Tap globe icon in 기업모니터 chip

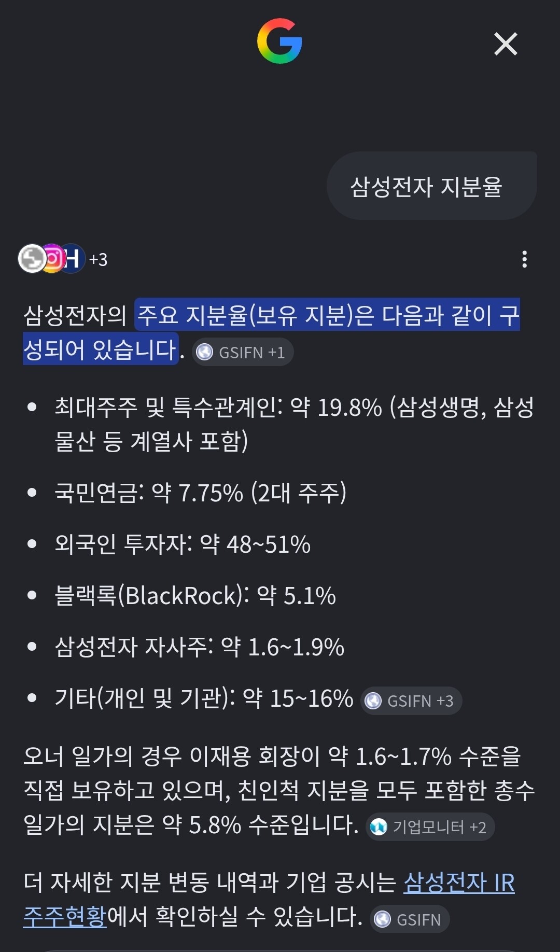click(379, 827)
